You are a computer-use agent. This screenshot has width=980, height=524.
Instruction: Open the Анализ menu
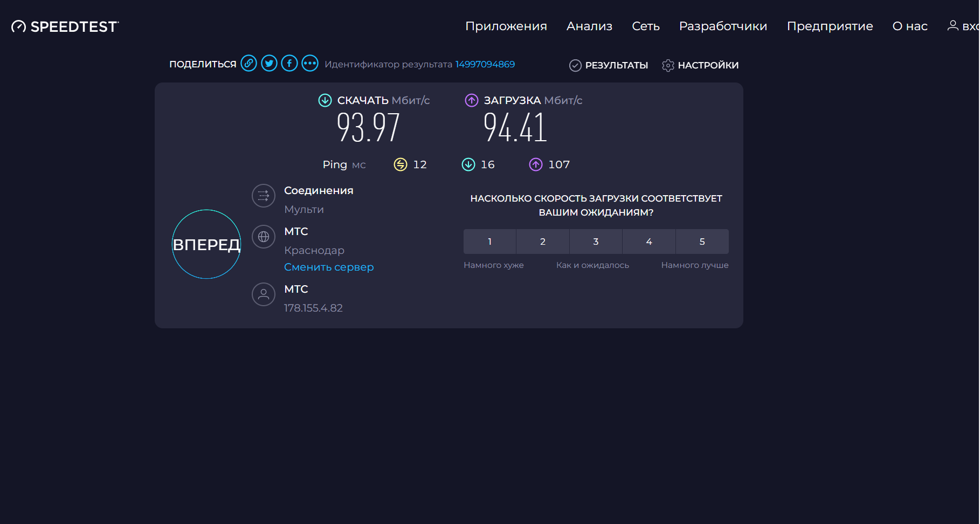(589, 26)
